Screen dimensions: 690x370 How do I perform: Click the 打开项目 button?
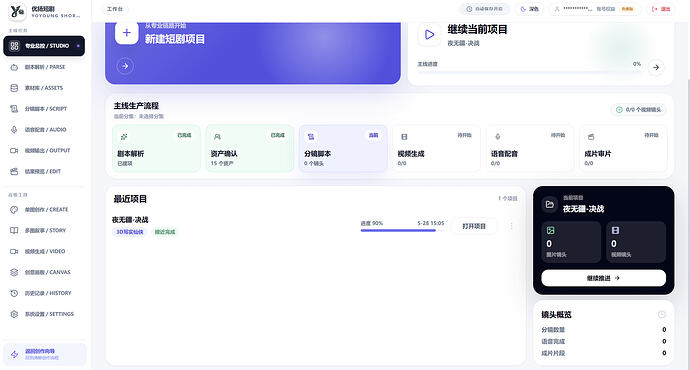pyautogui.click(x=474, y=226)
